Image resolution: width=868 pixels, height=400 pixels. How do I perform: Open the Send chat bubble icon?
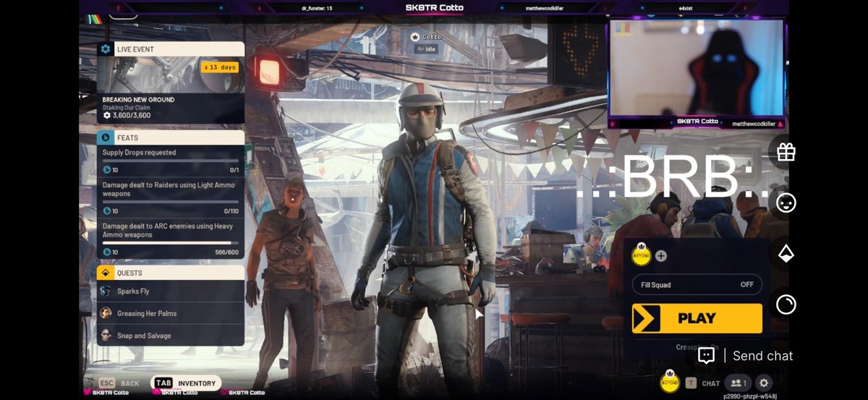pos(706,355)
